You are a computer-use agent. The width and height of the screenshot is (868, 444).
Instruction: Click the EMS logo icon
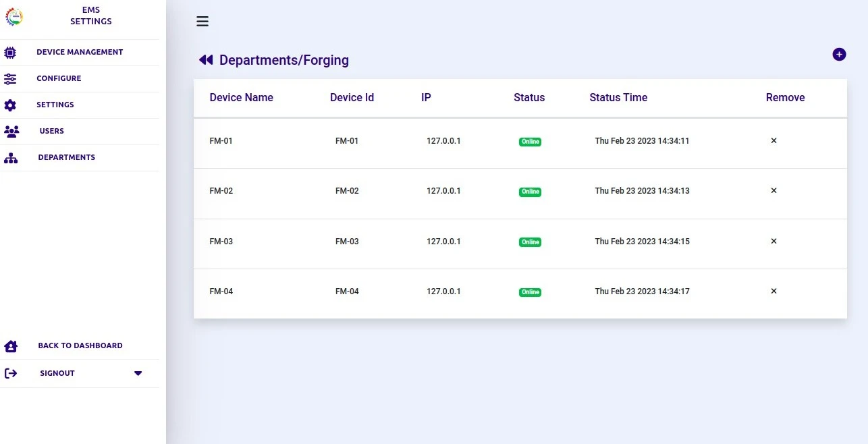click(x=14, y=17)
